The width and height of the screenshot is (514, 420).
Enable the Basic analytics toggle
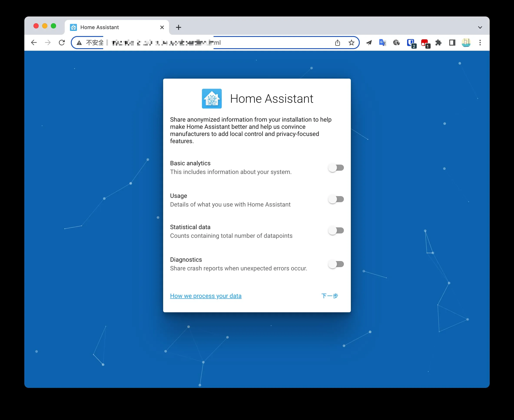(336, 168)
